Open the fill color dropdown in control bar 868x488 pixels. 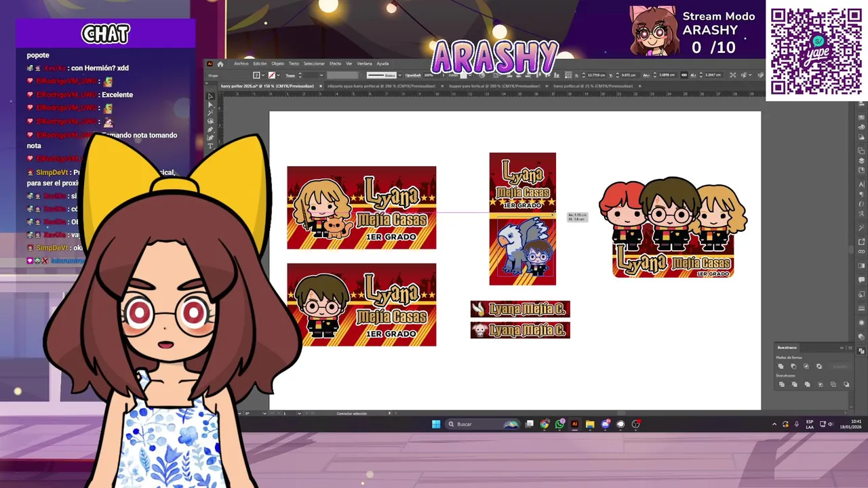pyautogui.click(x=263, y=75)
